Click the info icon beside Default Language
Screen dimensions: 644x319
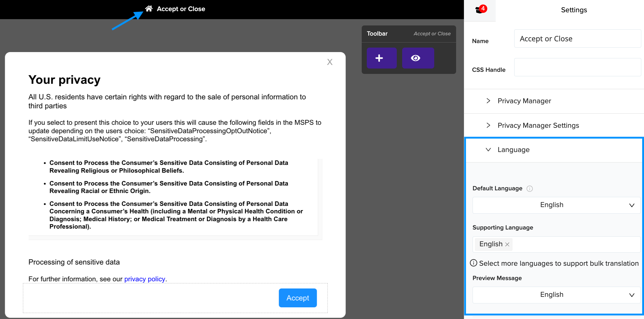pyautogui.click(x=530, y=189)
